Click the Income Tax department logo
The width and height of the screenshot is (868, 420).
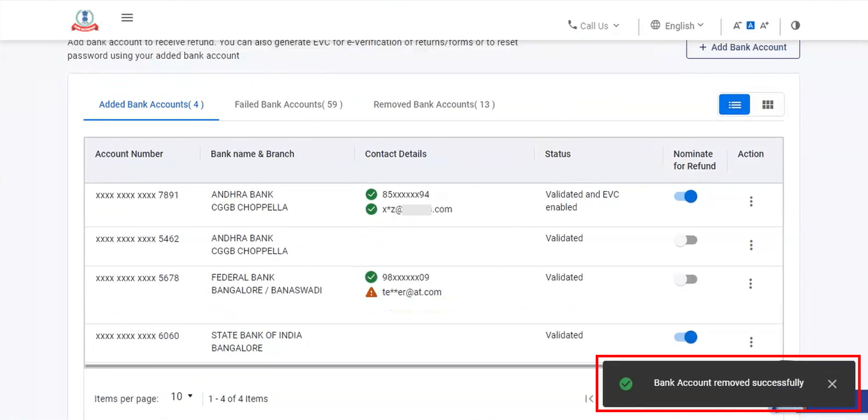(x=85, y=20)
